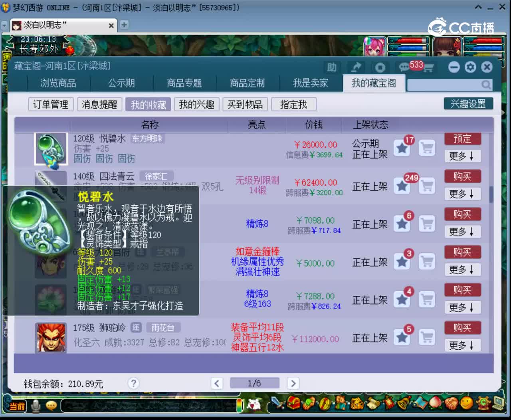
Task: Select 我的藏宝阁 tab
Action: coord(374,83)
